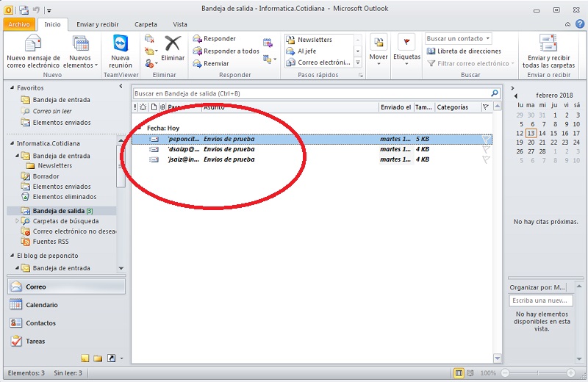588x382 pixels.
Task: Sort by Enviado el column
Action: click(x=395, y=107)
